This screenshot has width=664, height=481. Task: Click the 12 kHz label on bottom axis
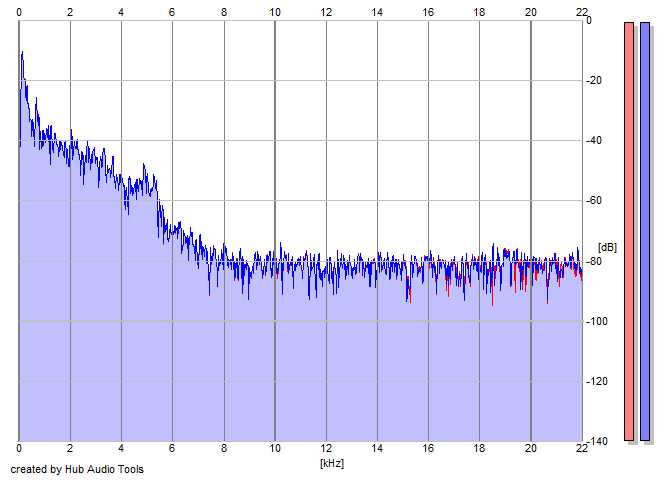point(326,448)
